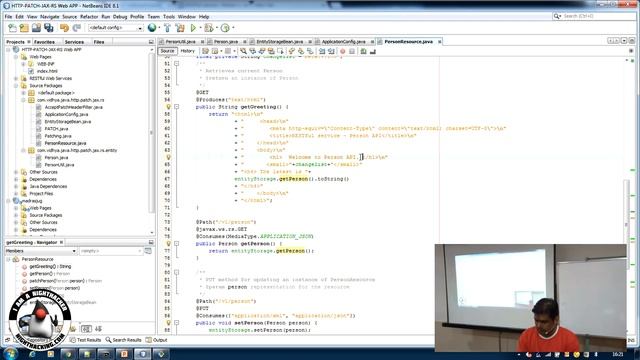640x360 pixels.
Task: Click the Undo toolbar icon
Action: click(x=64, y=28)
